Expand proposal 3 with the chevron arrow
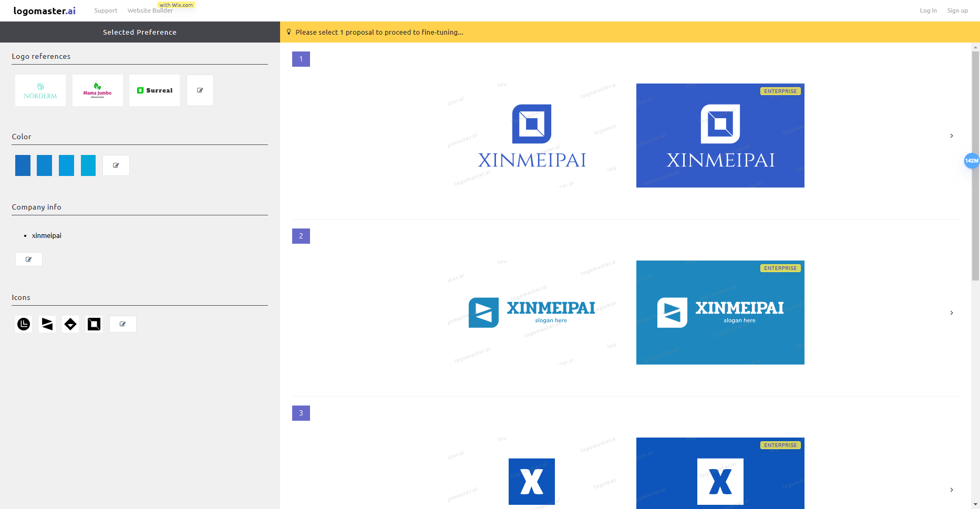Viewport: 980px width, 509px height. point(952,489)
